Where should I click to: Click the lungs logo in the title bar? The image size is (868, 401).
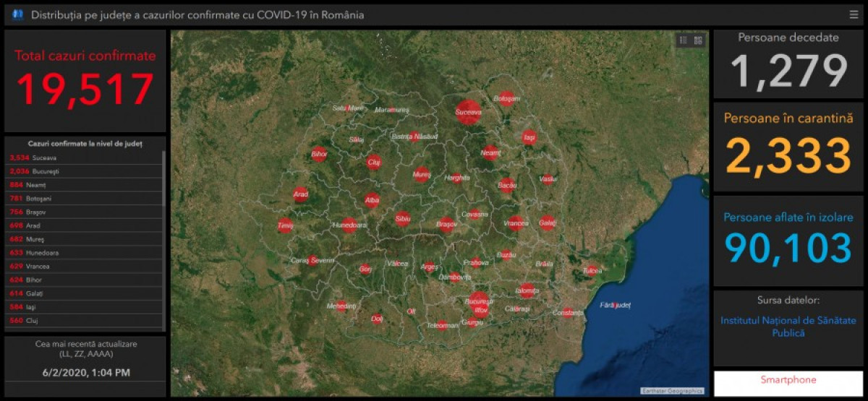(x=17, y=14)
